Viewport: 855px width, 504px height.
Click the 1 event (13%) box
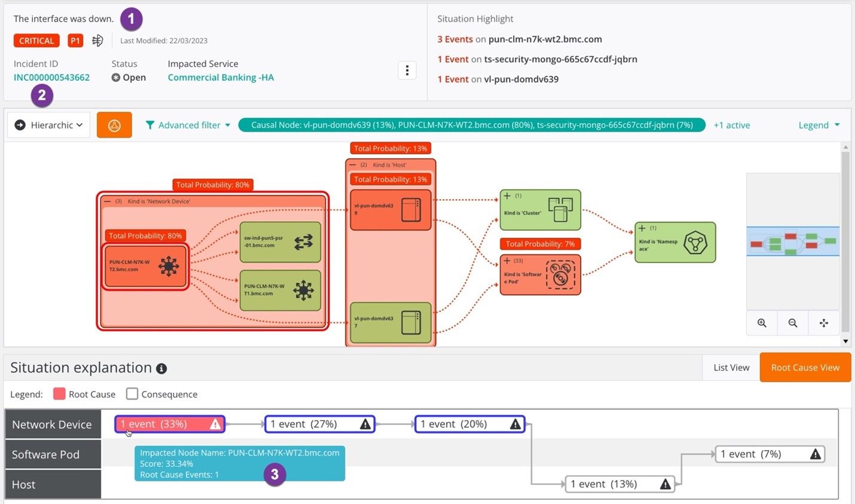(620, 484)
